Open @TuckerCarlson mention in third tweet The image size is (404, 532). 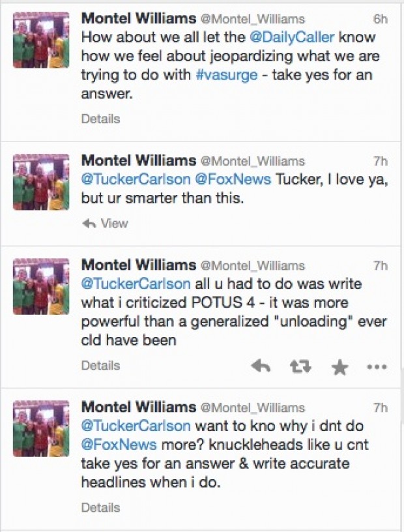pos(136,284)
